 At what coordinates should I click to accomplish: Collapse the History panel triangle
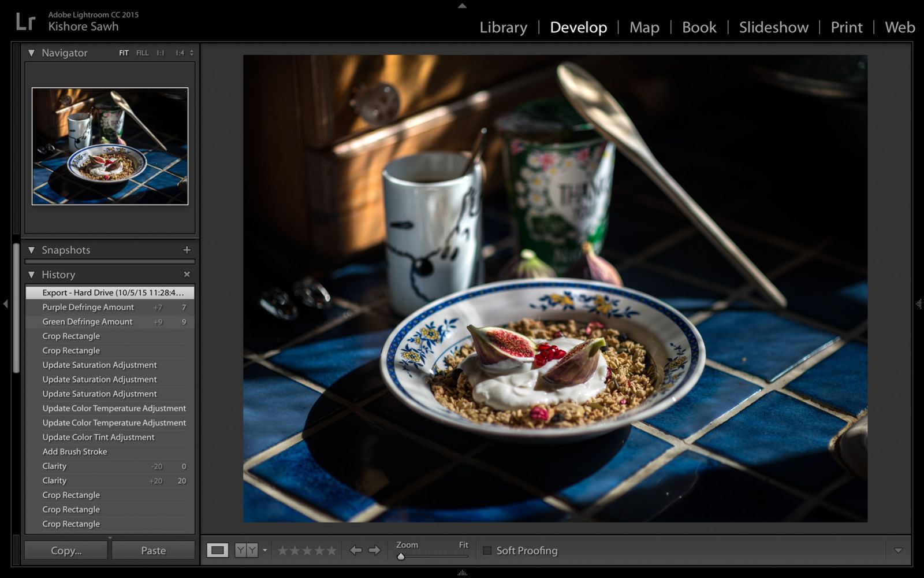[31, 275]
